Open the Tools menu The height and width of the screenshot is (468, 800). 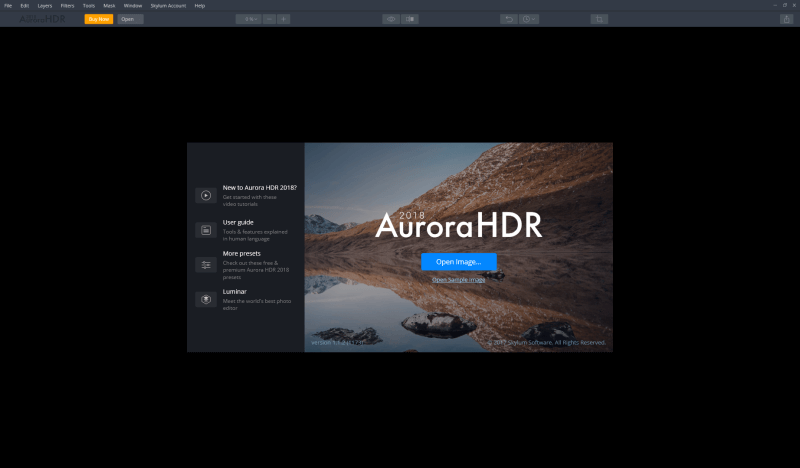tap(89, 6)
